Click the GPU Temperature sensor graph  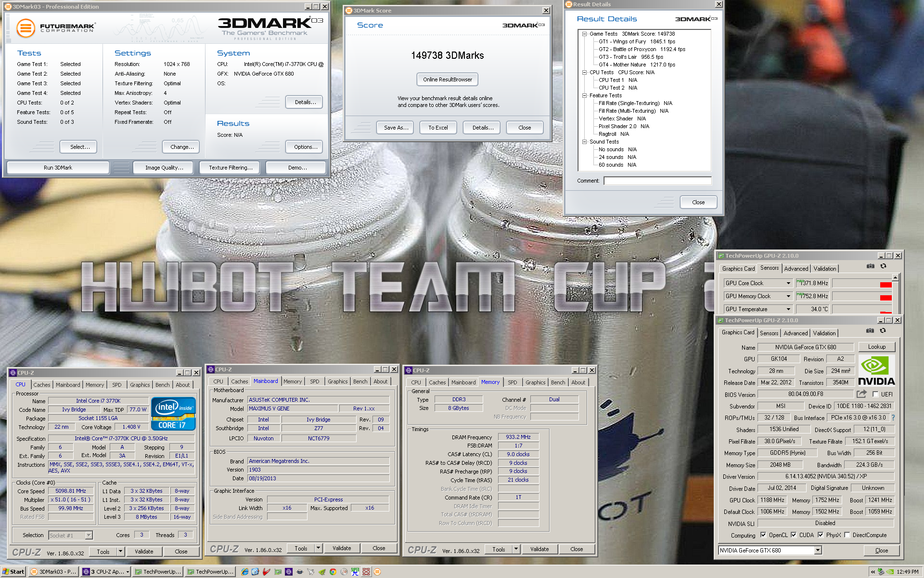pos(862,309)
